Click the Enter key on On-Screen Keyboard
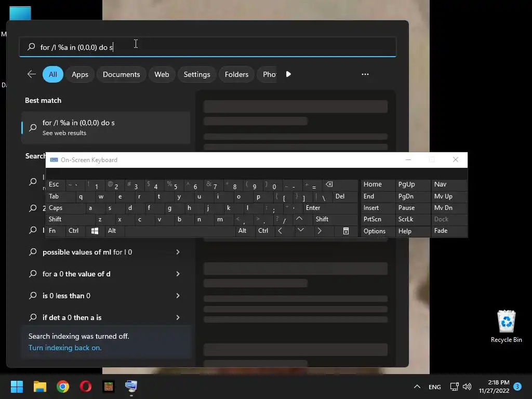This screenshot has height=399, width=532. (x=330, y=208)
